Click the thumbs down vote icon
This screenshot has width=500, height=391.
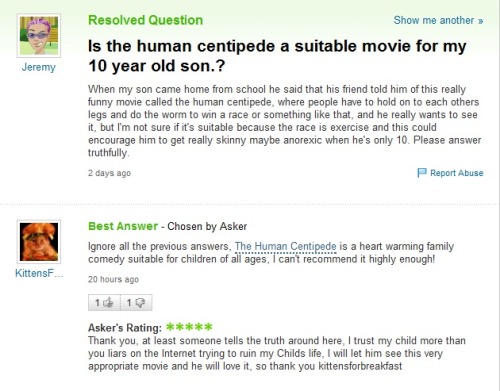(x=140, y=303)
